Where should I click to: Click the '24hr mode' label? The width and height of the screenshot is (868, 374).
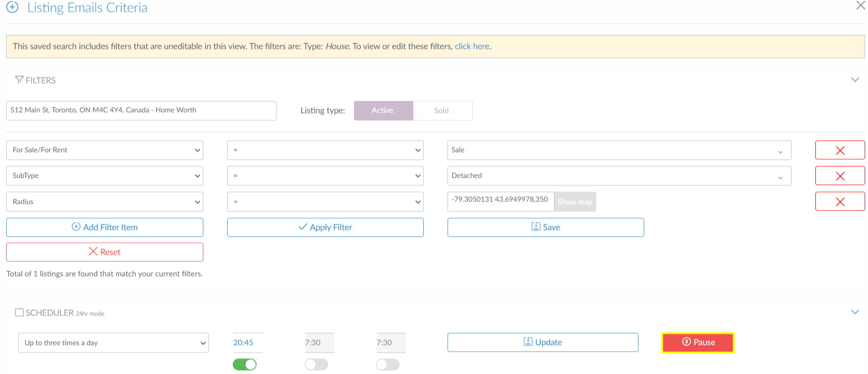click(90, 314)
